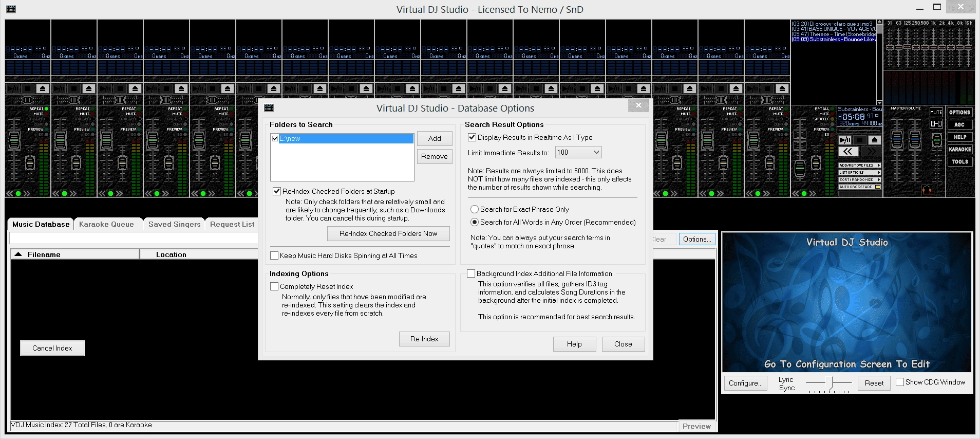Image resolution: width=980 pixels, height=439 pixels.
Task: Click the eject button on the leftmost deck
Action: pyautogui.click(x=43, y=89)
